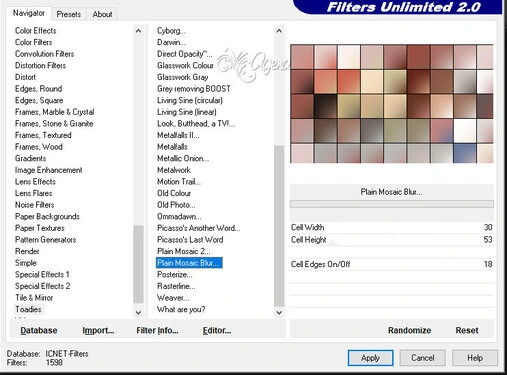The image size is (507, 375).
Task: Choose the Weaver... filter
Action: 173,298
